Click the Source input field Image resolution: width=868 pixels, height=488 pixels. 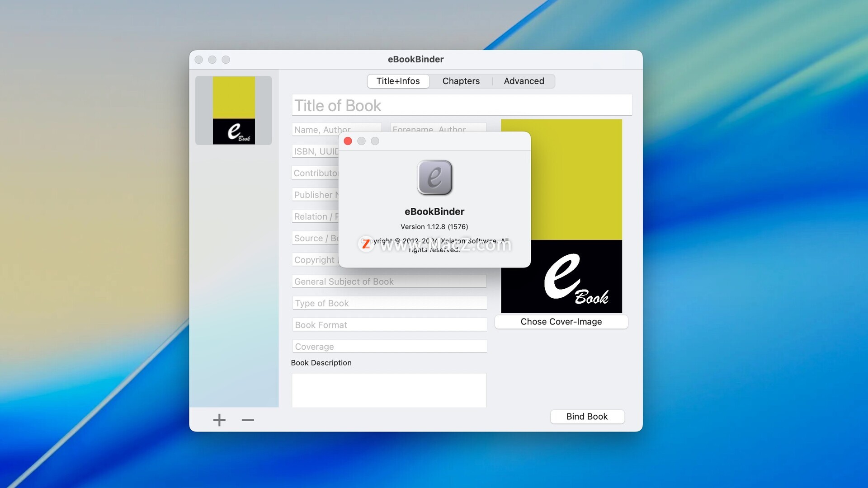pos(315,238)
